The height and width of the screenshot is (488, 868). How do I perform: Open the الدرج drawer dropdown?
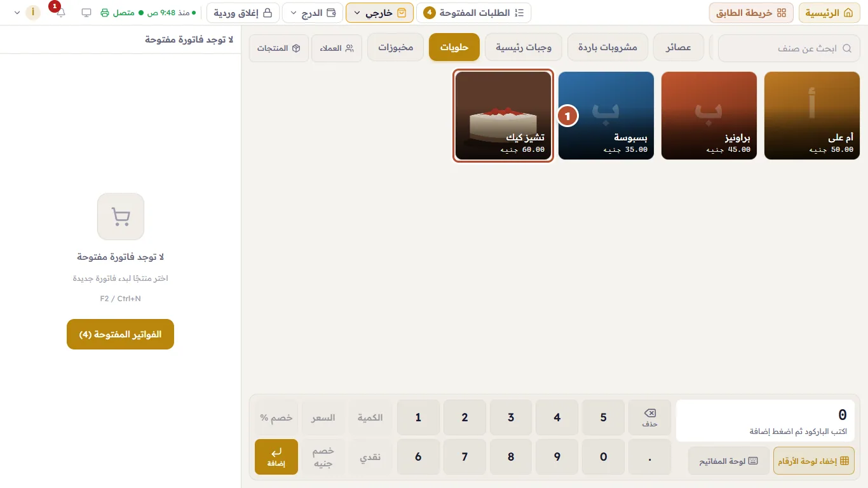tap(313, 13)
